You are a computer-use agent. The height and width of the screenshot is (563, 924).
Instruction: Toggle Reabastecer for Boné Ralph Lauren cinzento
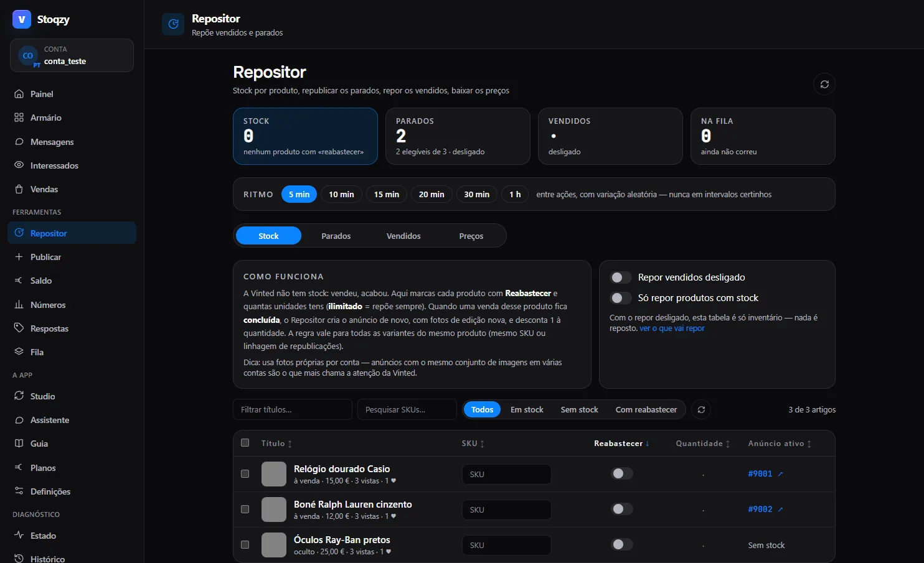click(621, 509)
